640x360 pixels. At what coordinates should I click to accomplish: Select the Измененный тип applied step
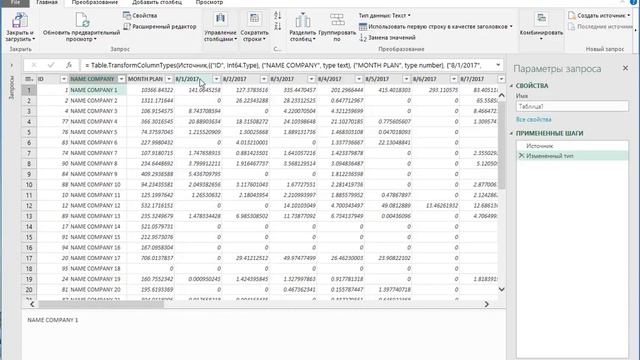572,156
